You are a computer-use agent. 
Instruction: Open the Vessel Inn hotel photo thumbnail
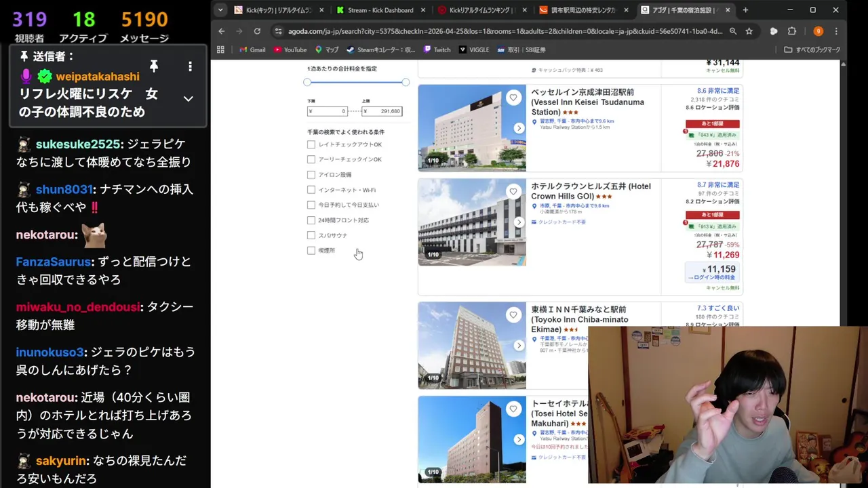(472, 128)
